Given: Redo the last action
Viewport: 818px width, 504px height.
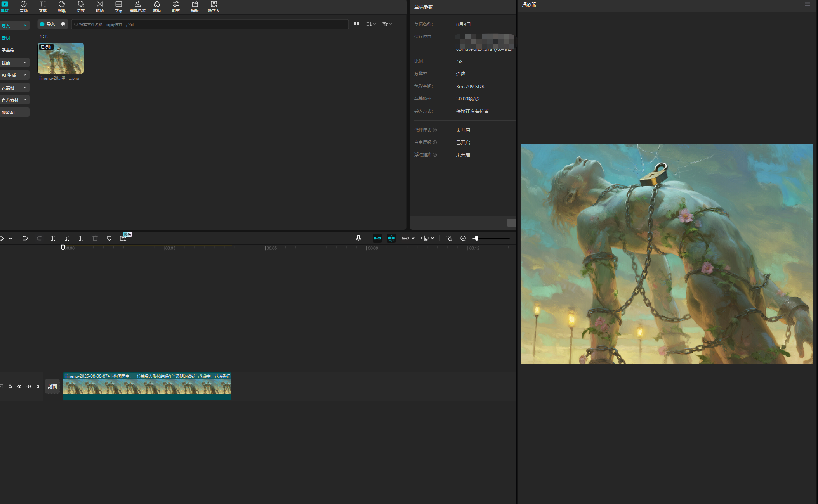Looking at the screenshot, I should coord(39,238).
